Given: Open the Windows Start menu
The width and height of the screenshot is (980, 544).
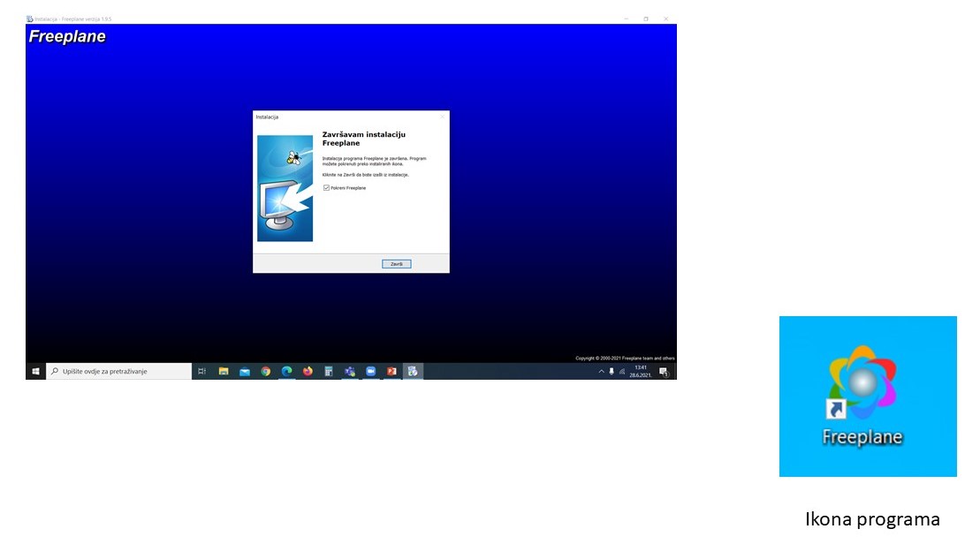Looking at the screenshot, I should (35, 371).
